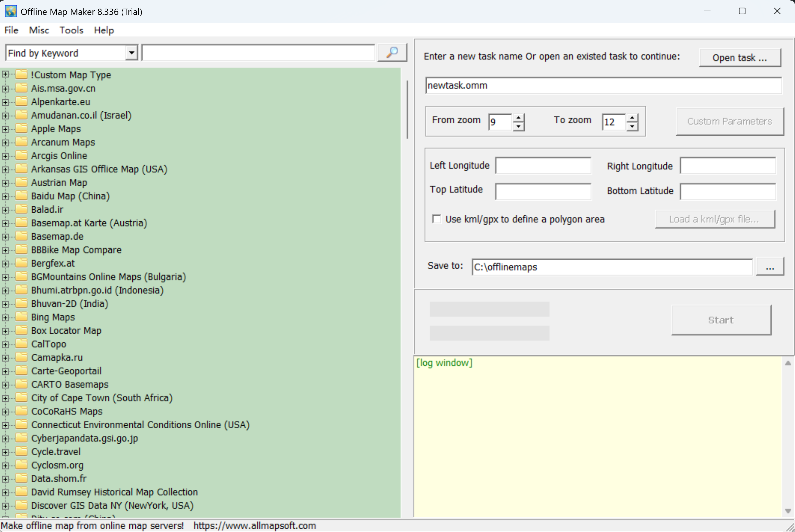Click the Cycle.travel folder icon
Viewport: 795px width, 532px height.
pyautogui.click(x=21, y=451)
